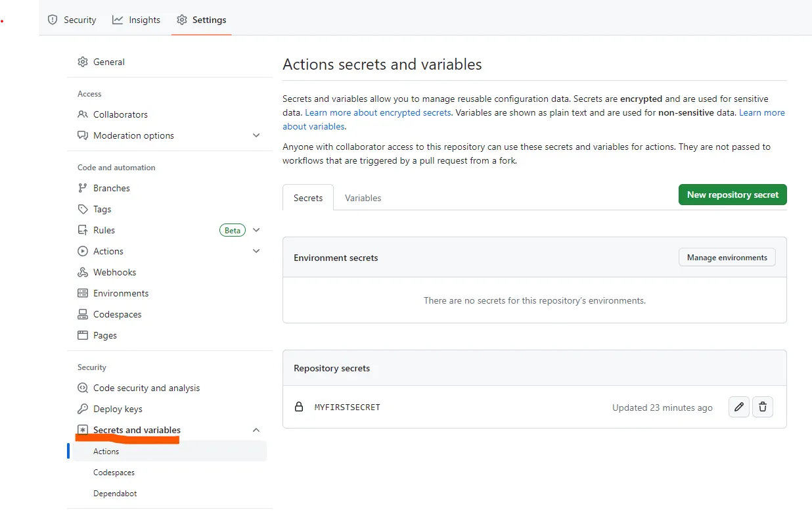Select Dependabot under Secrets and variables
The width and height of the screenshot is (812, 512).
coord(115,494)
